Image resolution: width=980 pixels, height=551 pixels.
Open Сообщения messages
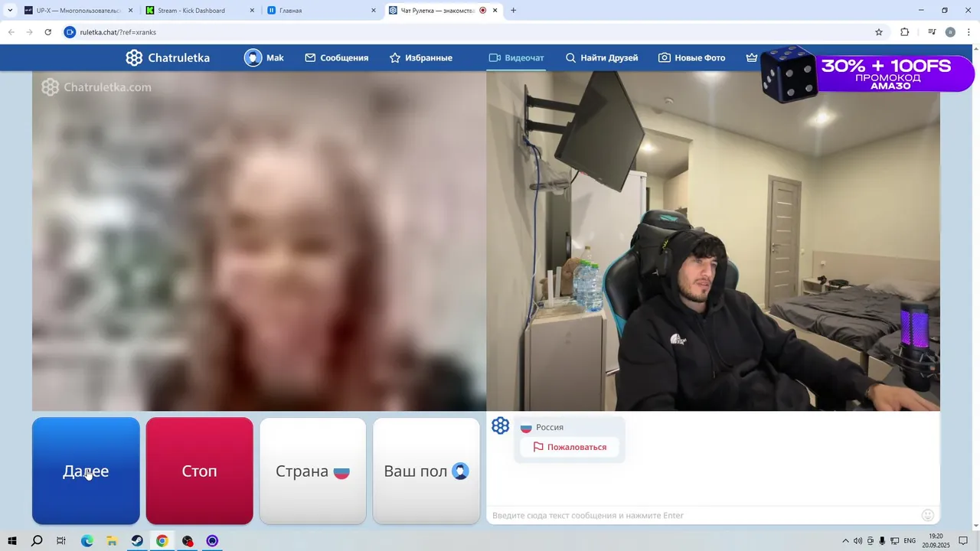[336, 57]
